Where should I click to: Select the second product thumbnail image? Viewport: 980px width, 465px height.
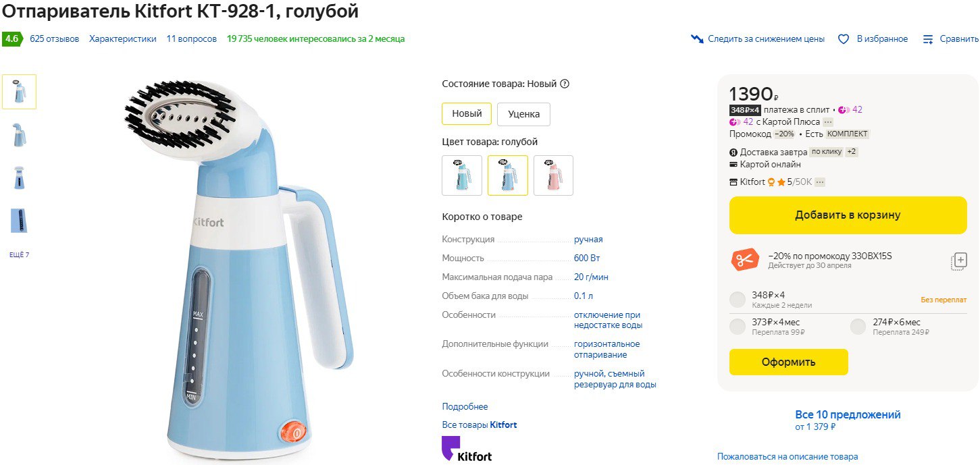[19, 134]
